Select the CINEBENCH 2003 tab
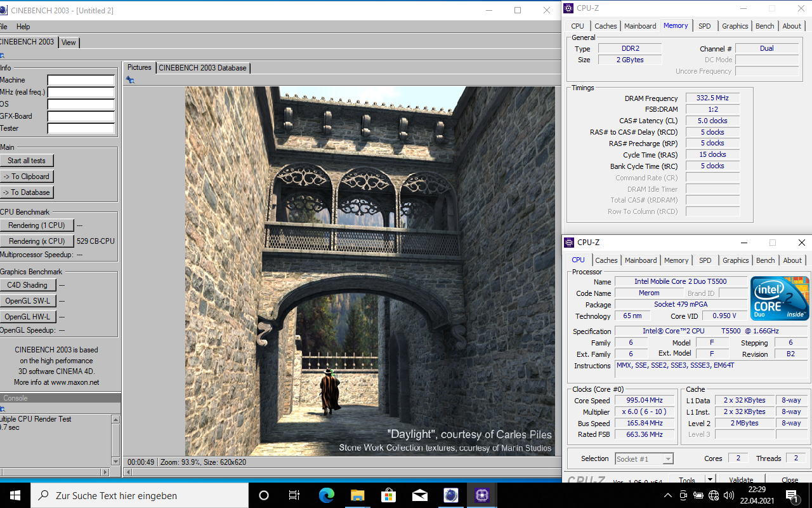Screen dimensions: 812x508 (27, 42)
